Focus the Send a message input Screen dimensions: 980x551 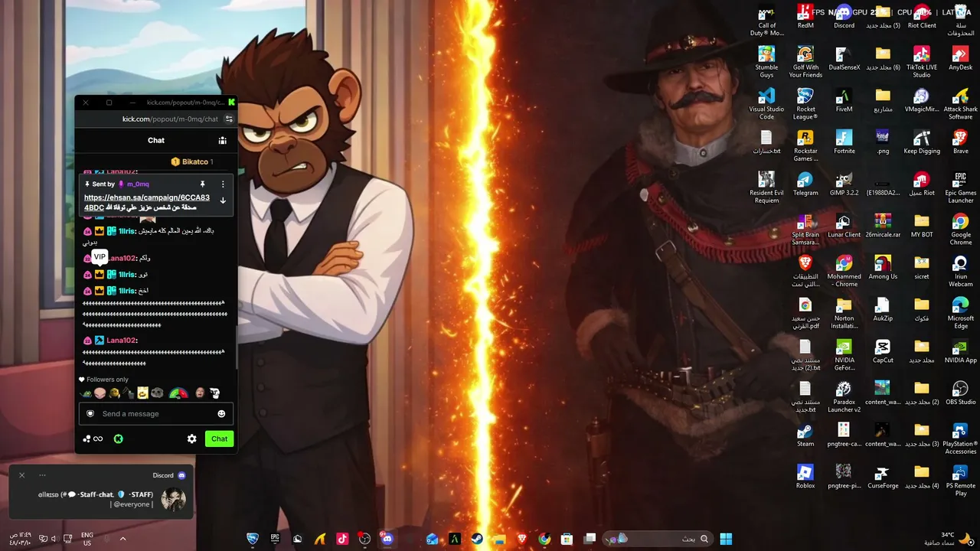[x=156, y=413]
